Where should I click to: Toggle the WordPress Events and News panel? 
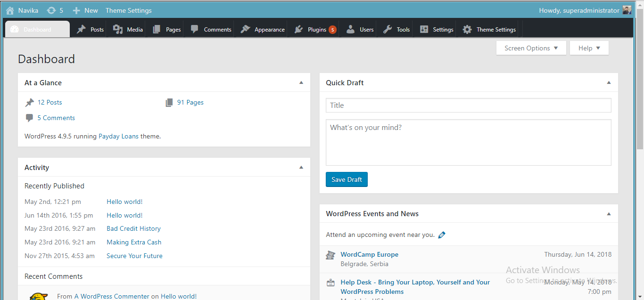[609, 214]
